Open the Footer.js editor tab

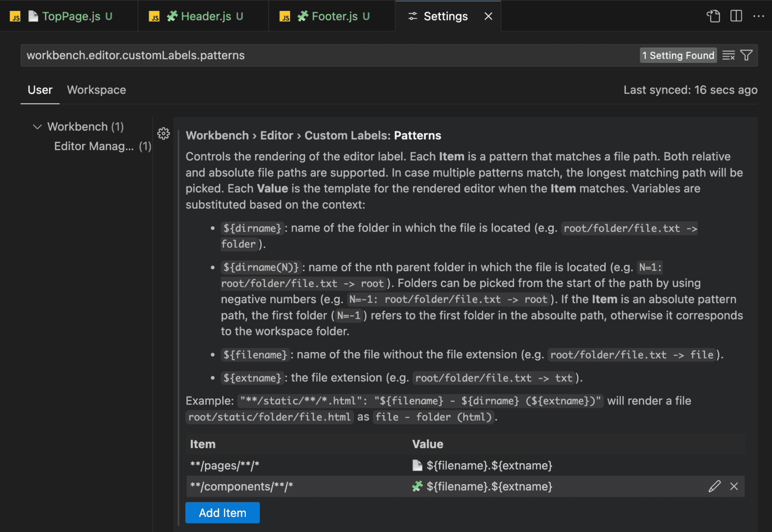(x=334, y=17)
